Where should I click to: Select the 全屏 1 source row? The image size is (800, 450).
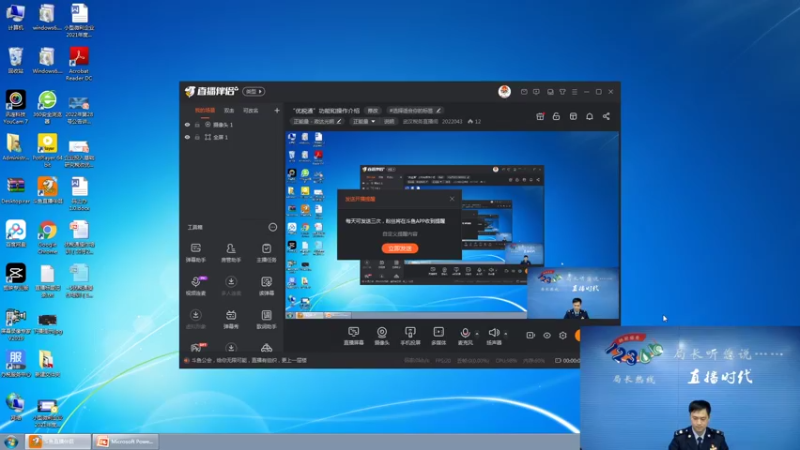tap(232, 137)
